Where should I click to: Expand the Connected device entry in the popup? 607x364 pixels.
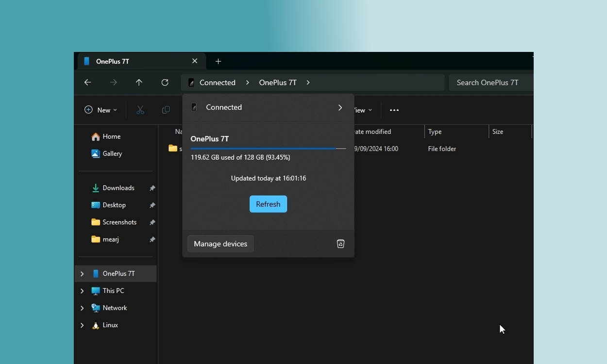(x=340, y=107)
